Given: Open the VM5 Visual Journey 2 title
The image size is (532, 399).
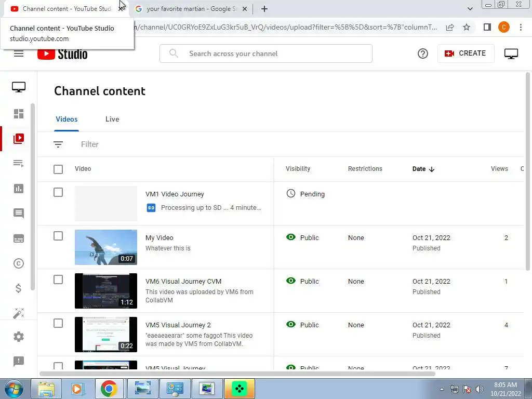Looking at the screenshot, I should (178, 325).
